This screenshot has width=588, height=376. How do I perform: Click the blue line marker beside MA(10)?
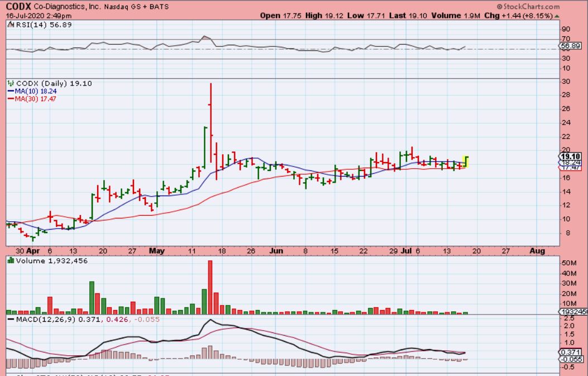[x=11, y=91]
